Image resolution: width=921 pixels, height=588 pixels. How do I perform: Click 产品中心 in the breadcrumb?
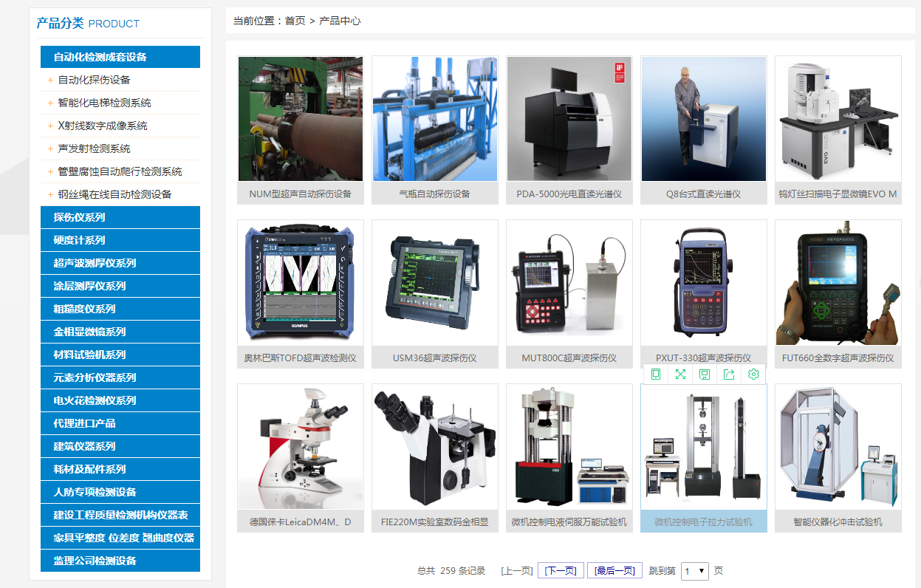tap(340, 21)
